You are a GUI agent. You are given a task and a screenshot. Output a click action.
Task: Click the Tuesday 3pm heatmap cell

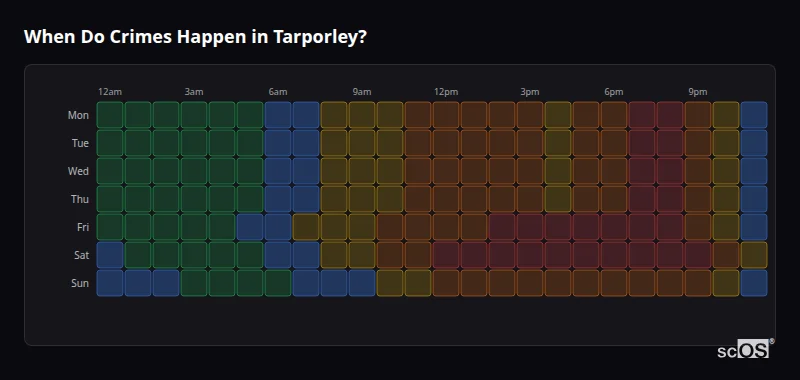pyautogui.click(x=530, y=143)
